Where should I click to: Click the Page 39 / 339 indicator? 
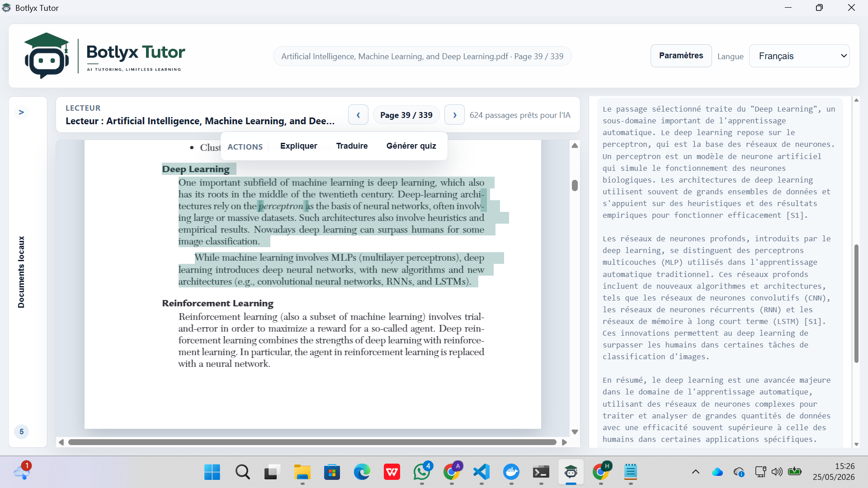click(x=406, y=115)
